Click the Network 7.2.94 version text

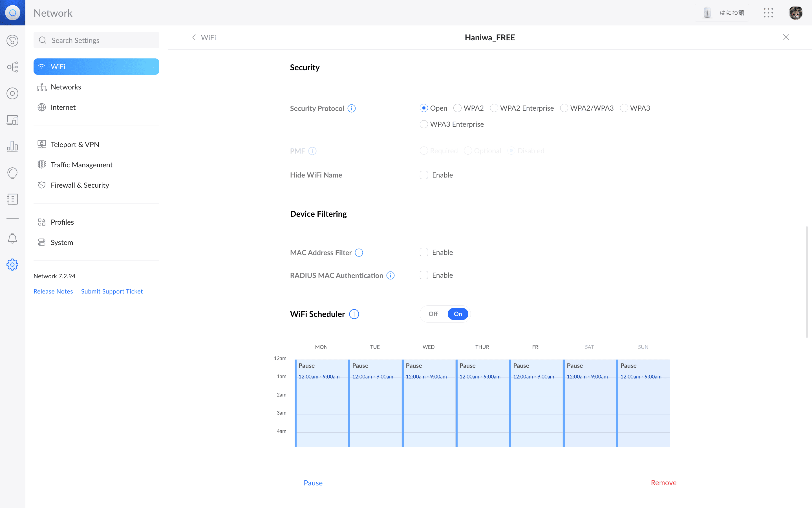pos(54,276)
